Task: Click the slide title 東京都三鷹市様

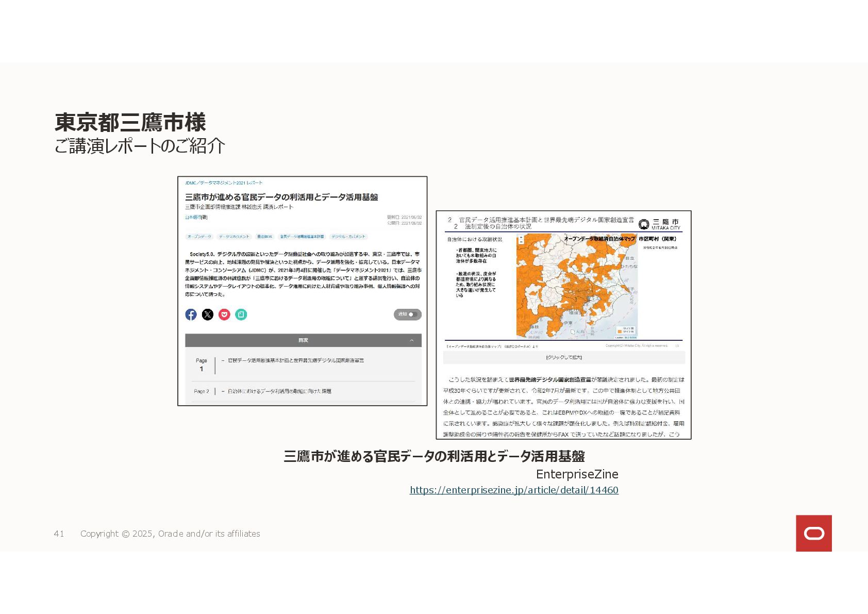Action: click(x=130, y=123)
